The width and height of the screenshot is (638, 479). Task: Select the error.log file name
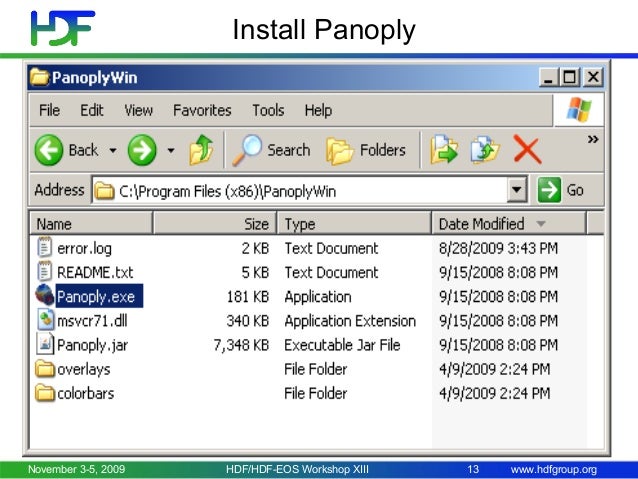(84, 248)
